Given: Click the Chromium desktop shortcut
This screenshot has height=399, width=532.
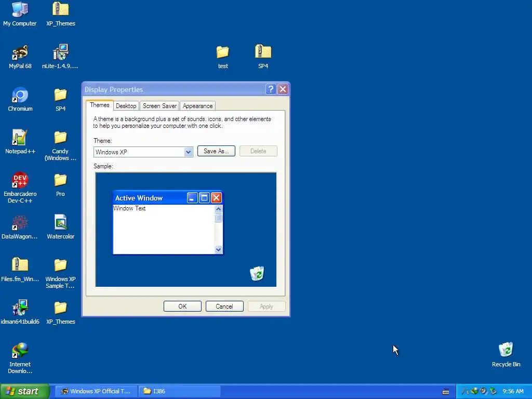Looking at the screenshot, I should coord(20,99).
